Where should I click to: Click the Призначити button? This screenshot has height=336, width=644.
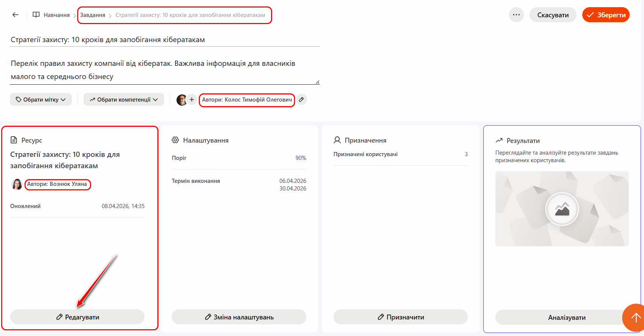400,317
